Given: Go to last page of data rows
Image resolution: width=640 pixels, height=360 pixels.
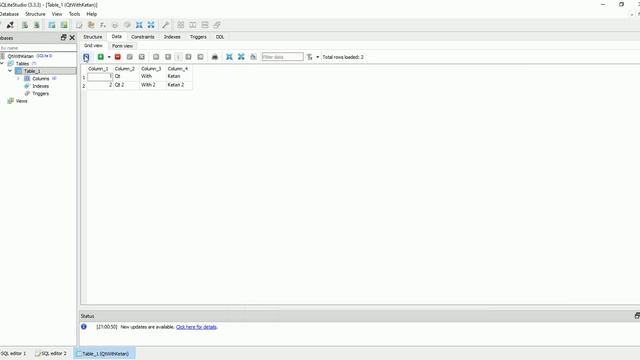Looking at the screenshot, I should 200,57.
